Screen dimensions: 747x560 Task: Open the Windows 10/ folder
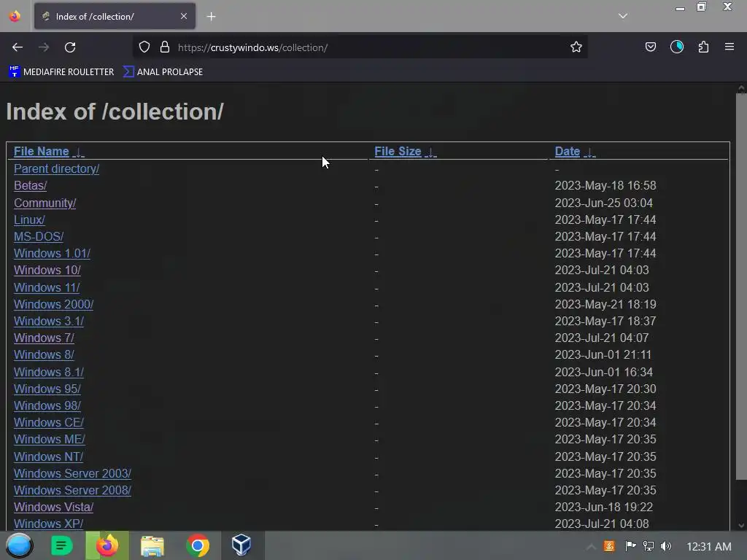click(47, 270)
